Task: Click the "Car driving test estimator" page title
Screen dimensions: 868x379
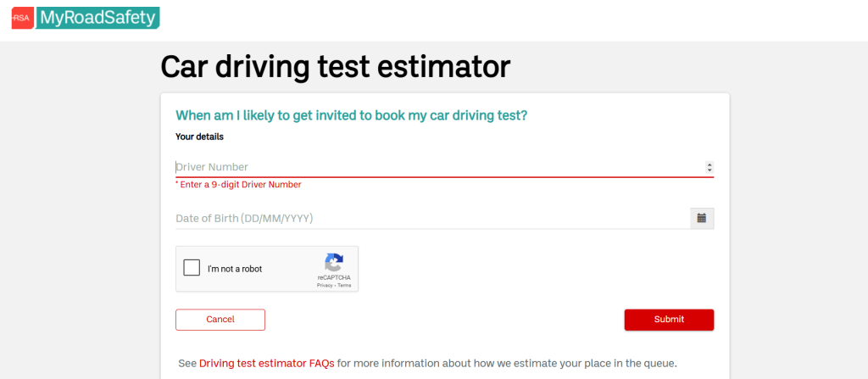Action: click(336, 66)
